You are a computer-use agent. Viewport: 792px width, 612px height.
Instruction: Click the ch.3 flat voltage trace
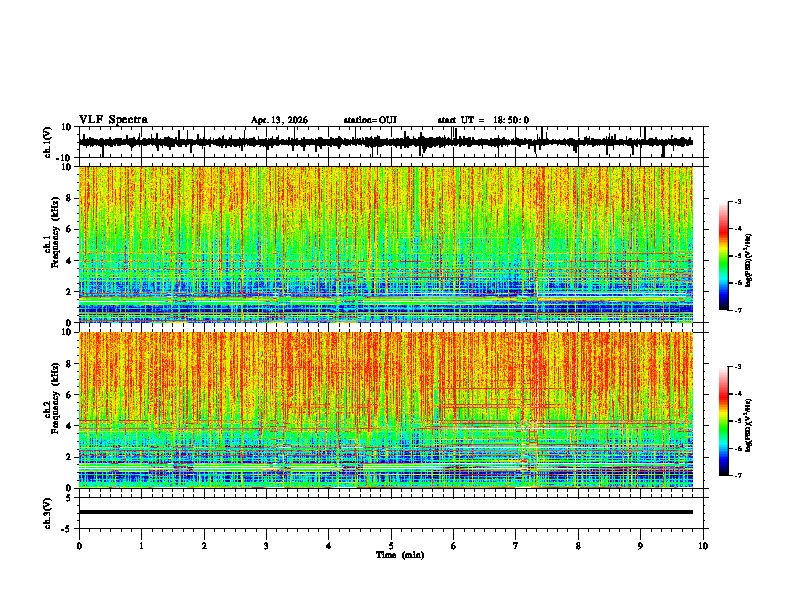(x=385, y=512)
